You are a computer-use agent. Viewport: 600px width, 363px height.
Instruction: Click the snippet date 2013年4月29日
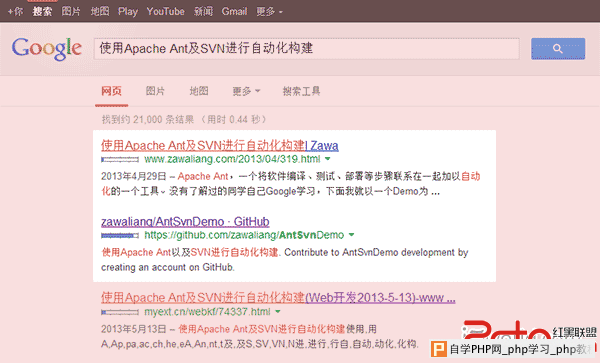click(x=134, y=176)
